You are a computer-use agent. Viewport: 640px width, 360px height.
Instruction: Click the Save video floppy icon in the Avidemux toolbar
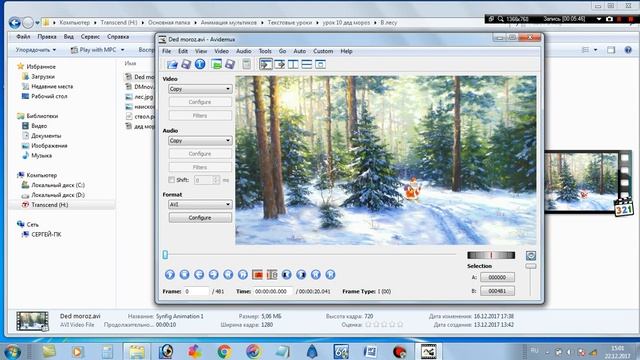click(x=186, y=64)
